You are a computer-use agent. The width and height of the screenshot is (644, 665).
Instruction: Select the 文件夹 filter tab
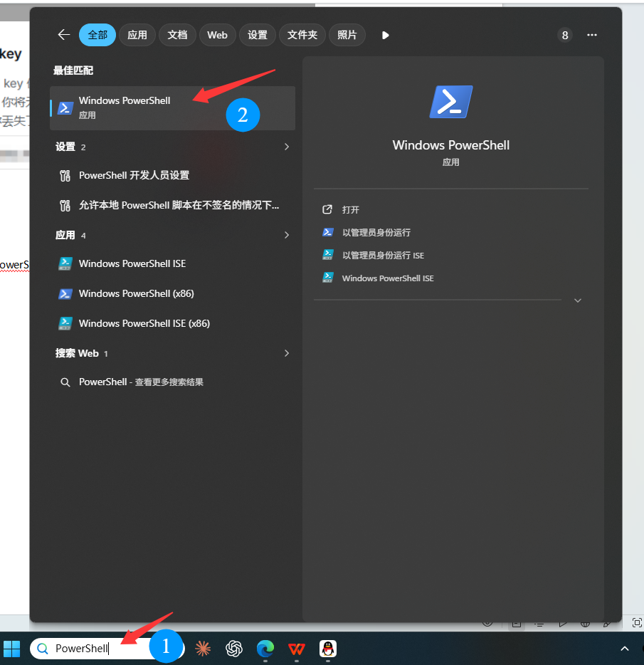point(302,35)
